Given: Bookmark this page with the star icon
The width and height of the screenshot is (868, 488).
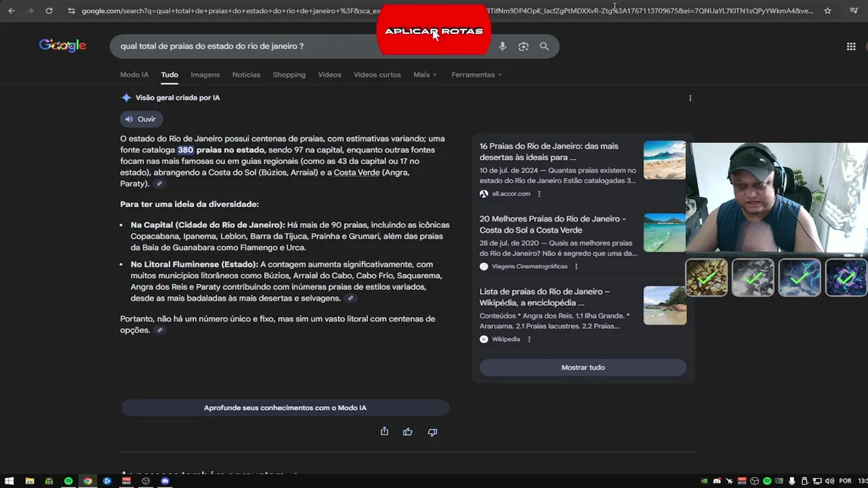Looking at the screenshot, I should [827, 11].
